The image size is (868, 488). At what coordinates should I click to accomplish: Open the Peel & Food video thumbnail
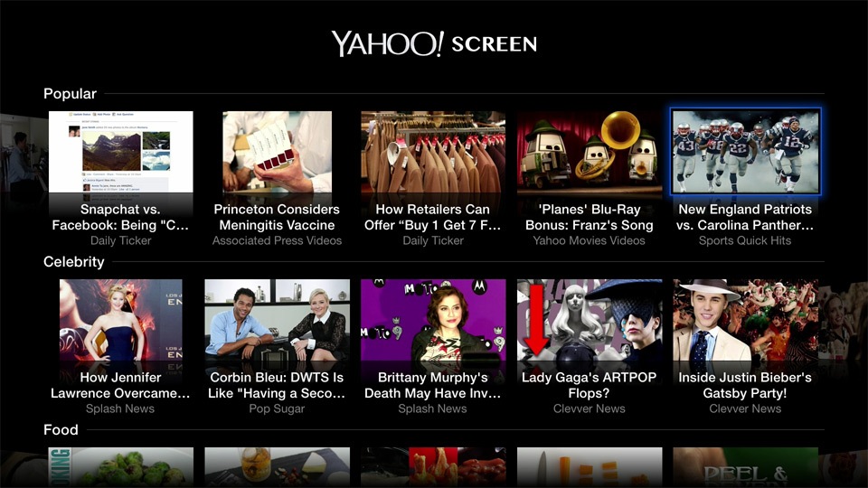745,467
